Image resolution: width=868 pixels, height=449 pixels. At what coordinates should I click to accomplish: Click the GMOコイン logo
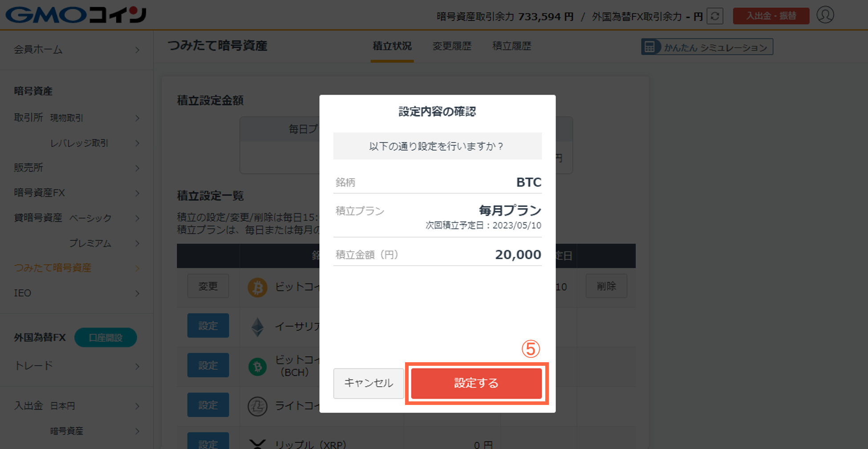click(76, 15)
